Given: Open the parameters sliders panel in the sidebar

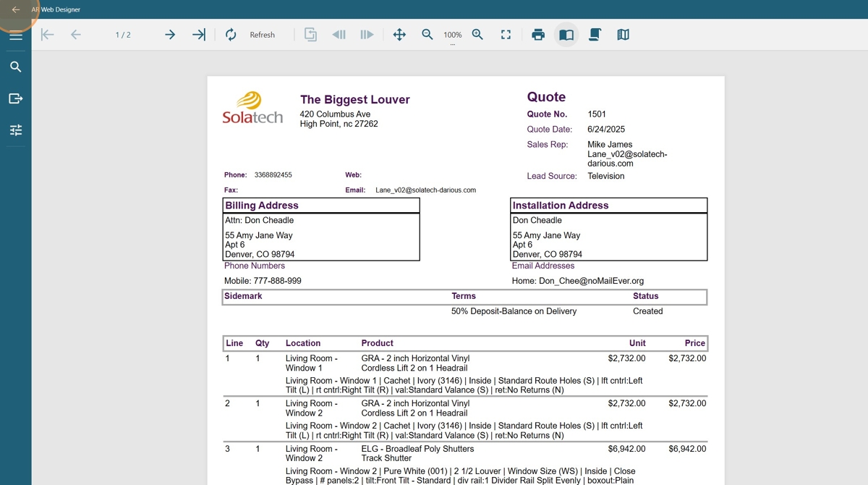Looking at the screenshot, I should coord(16,130).
